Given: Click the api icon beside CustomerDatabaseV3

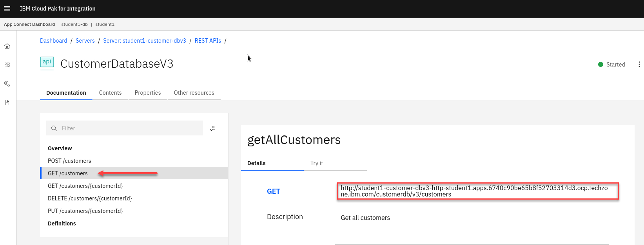Looking at the screenshot, I should coord(47,63).
